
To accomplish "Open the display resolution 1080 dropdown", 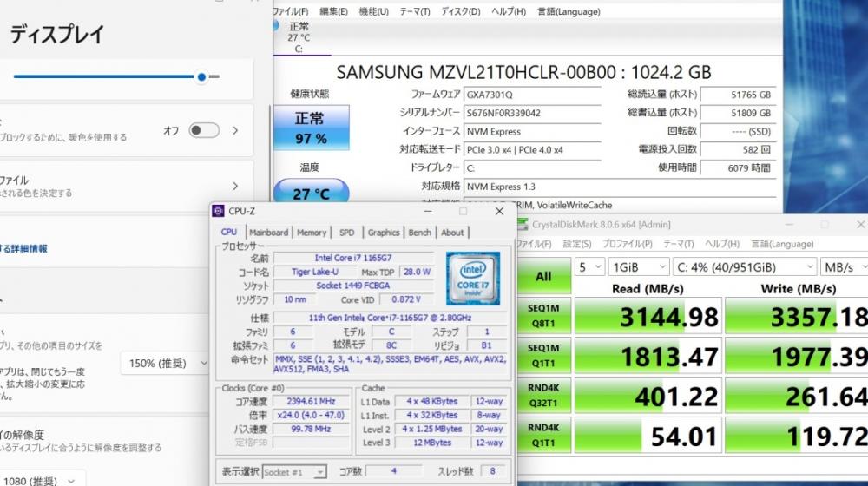I will tap(42, 481).
